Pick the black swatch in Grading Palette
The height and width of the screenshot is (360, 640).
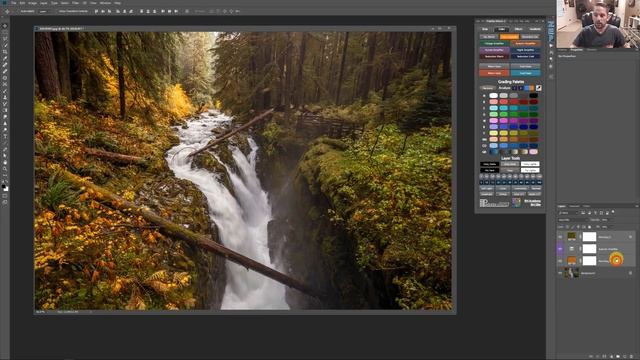533,96
